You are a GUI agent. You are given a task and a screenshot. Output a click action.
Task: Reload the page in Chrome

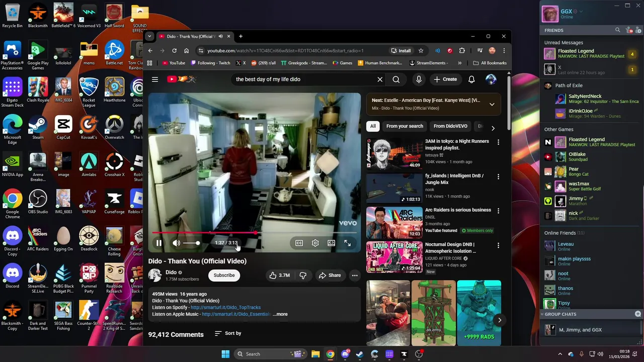pyautogui.click(x=174, y=51)
